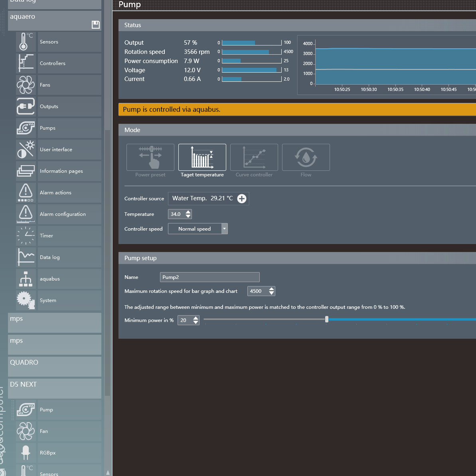Screen dimensions: 476x476
Task: Open Information pages label
Action: click(x=69, y=171)
